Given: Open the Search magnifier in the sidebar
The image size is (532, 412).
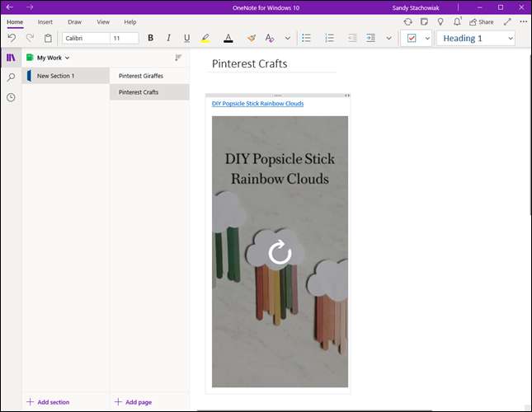Looking at the screenshot, I should click(x=11, y=77).
